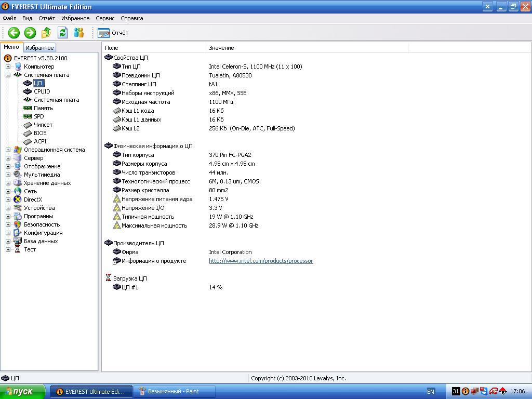This screenshot has height=399, width=532.
Task: Click the Хранение данных drive icon
Action: click(x=18, y=183)
